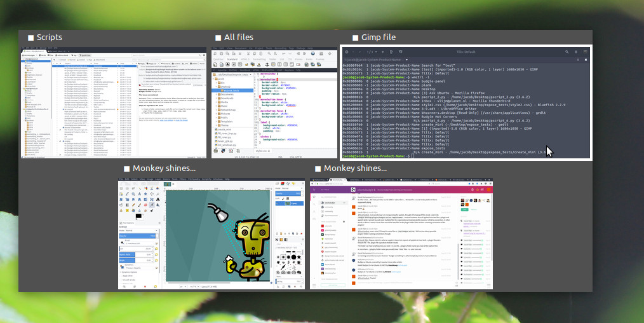Click the layers Opacity slider in GIMP preview
This screenshot has height=323, width=644.
tap(289, 193)
